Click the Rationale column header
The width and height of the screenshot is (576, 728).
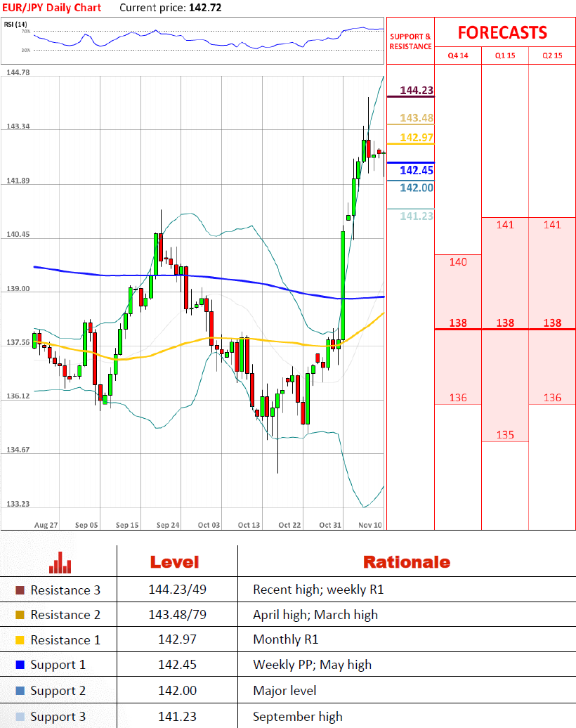pyautogui.click(x=407, y=562)
